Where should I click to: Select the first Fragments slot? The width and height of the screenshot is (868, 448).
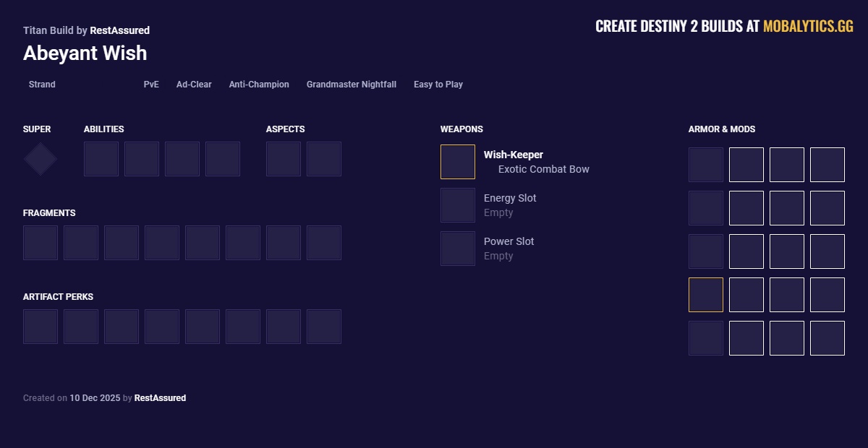click(40, 242)
